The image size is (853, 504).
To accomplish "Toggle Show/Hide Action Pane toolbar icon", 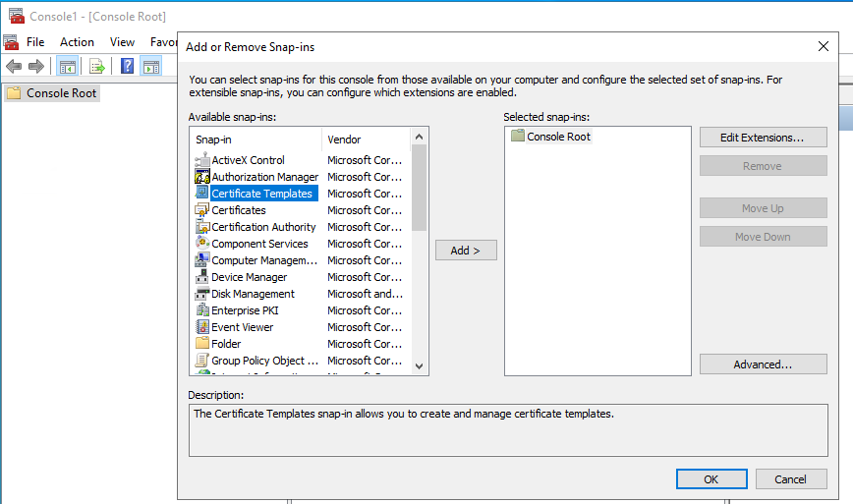I will (x=151, y=67).
